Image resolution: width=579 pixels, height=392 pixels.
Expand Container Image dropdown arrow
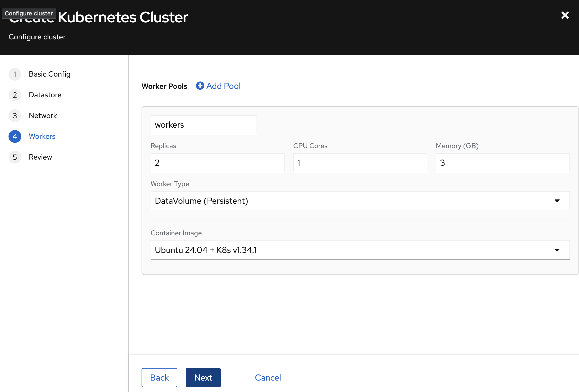click(x=557, y=250)
